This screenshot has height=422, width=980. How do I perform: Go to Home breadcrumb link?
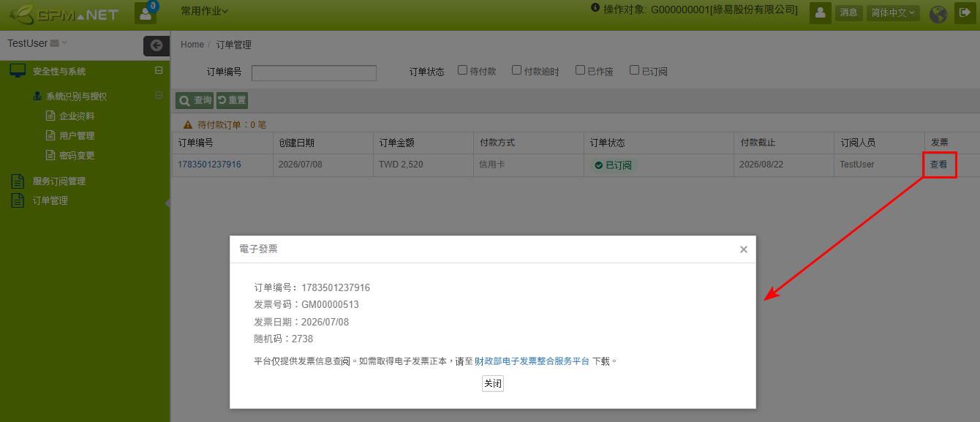point(192,45)
